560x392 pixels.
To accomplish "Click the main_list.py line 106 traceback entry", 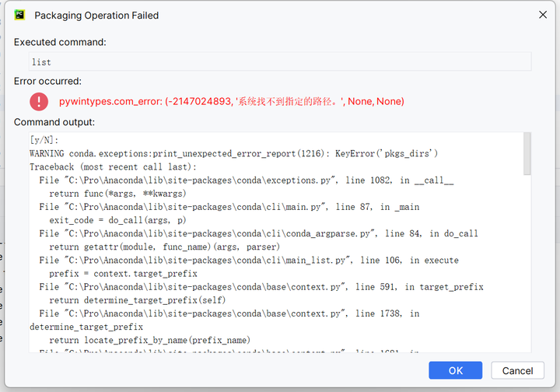I will 249,261.
